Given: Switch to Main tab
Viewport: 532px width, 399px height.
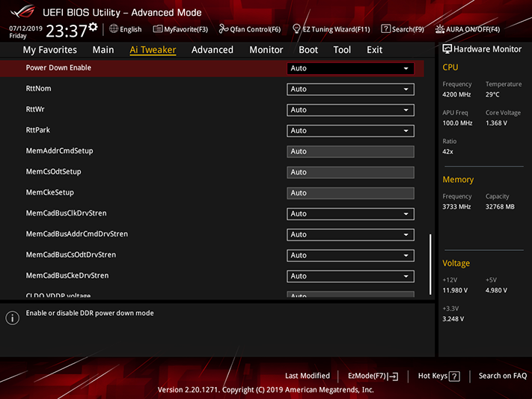Looking at the screenshot, I should [103, 50].
